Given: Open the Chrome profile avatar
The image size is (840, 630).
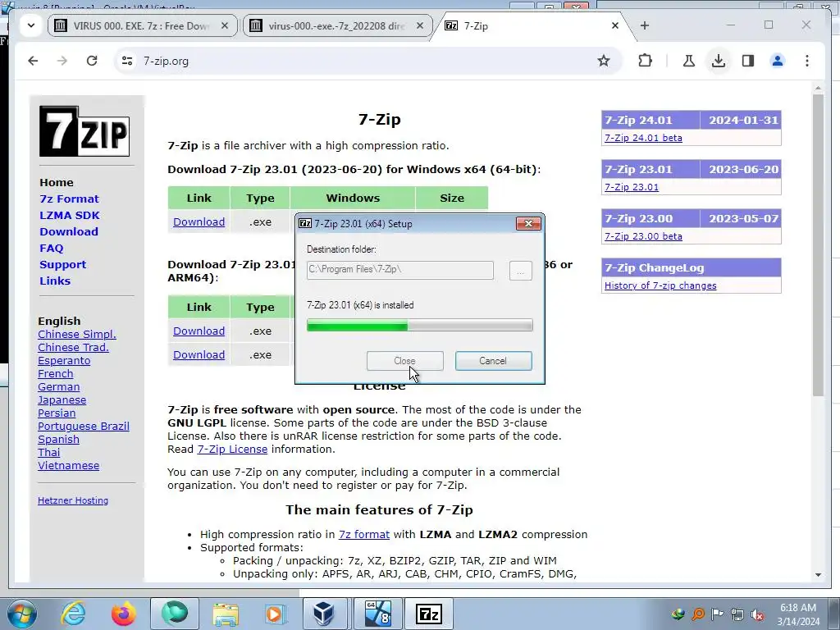Looking at the screenshot, I should click(x=778, y=61).
